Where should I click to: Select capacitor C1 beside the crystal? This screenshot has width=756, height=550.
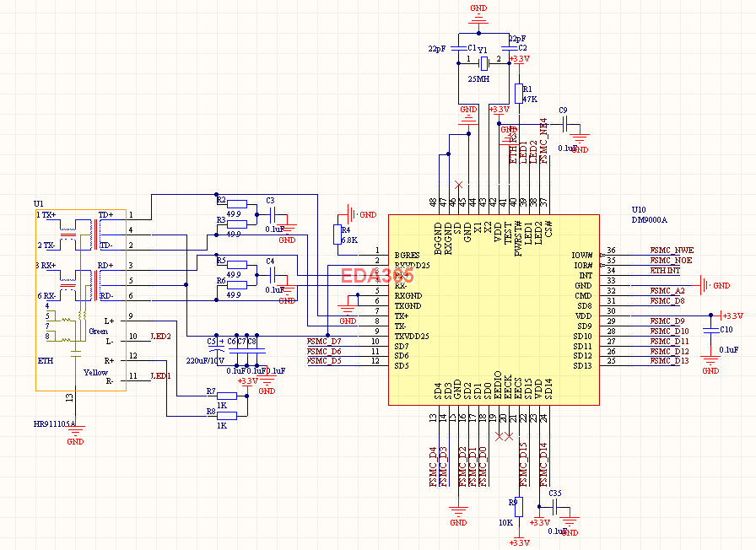458,48
